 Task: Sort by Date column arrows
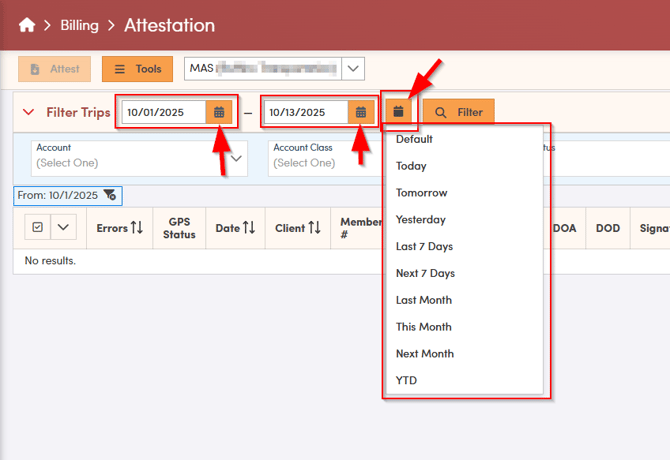pos(250,228)
